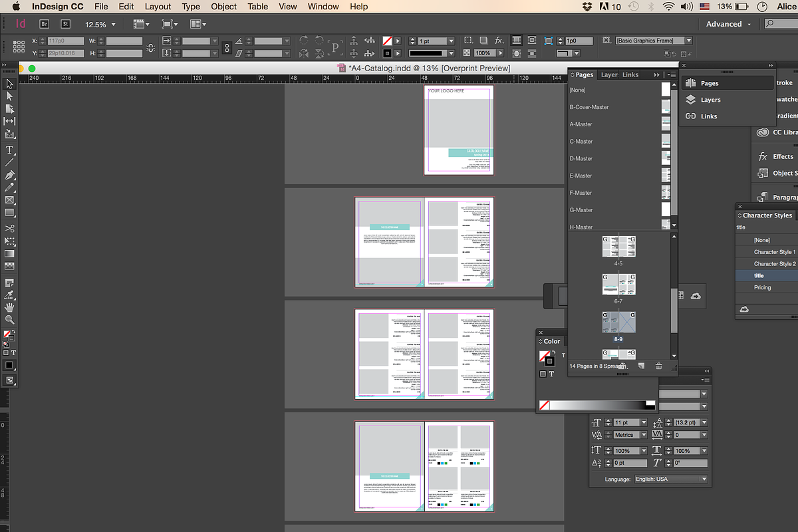Select the Line tool
798x532 pixels.
click(9, 162)
